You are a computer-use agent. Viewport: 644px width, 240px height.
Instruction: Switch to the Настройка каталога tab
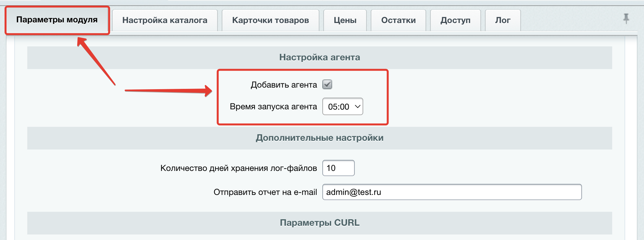click(165, 20)
